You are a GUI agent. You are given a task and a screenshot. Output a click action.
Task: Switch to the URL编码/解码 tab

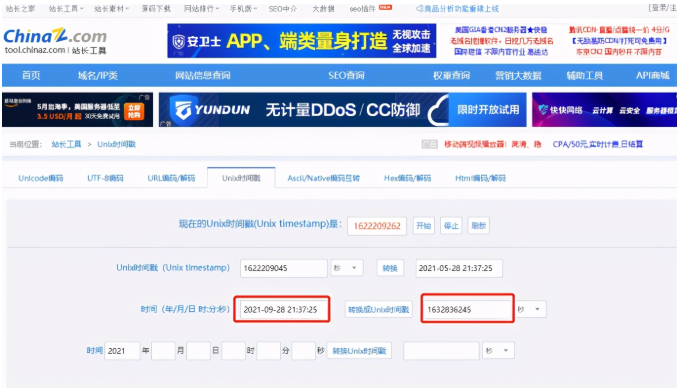coord(171,178)
